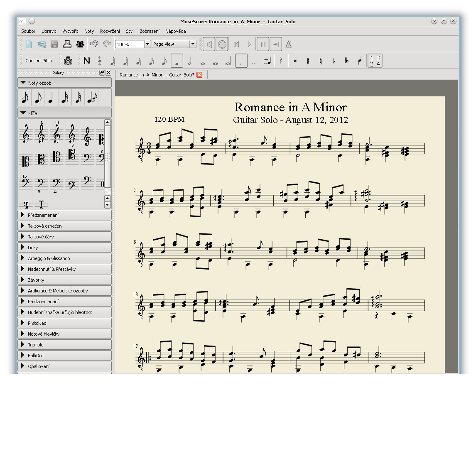476x454 pixels.
Task: Expand the Arpeggio & Glissando palette
Action: click(65, 258)
